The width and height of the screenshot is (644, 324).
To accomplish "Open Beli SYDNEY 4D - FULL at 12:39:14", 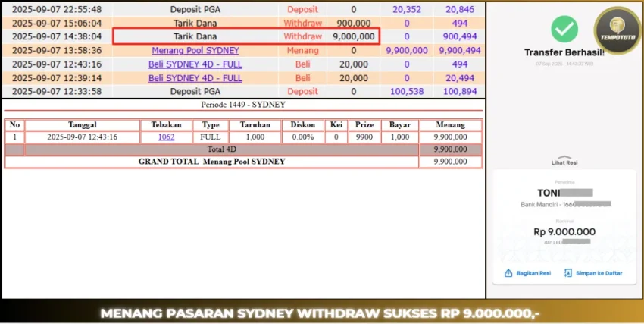I will pos(195,78).
